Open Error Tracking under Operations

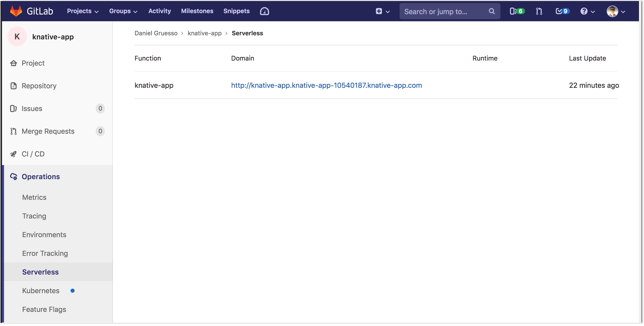pyautogui.click(x=45, y=253)
